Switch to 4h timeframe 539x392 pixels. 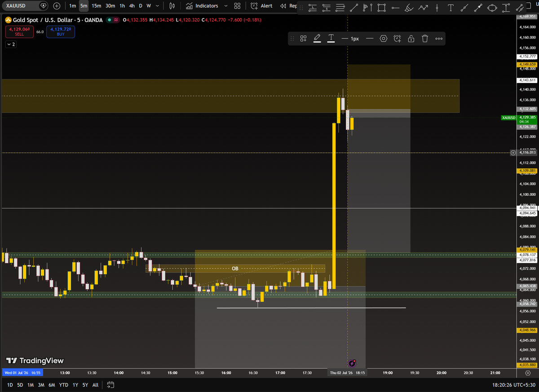(132, 6)
